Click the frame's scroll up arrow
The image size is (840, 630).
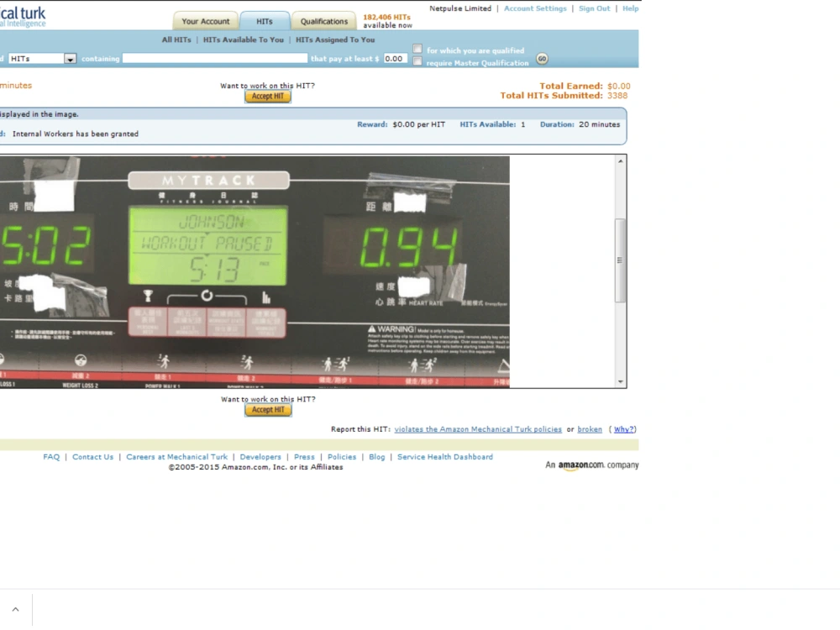[621, 160]
